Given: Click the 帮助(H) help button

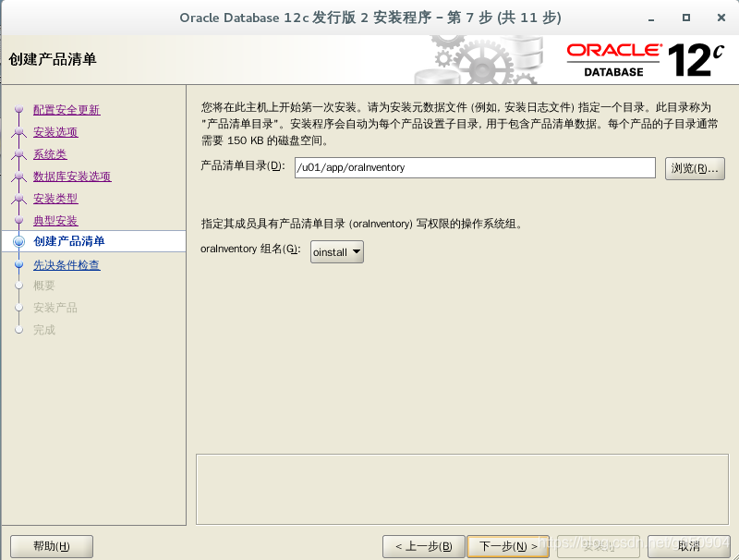Looking at the screenshot, I should pyautogui.click(x=52, y=546).
